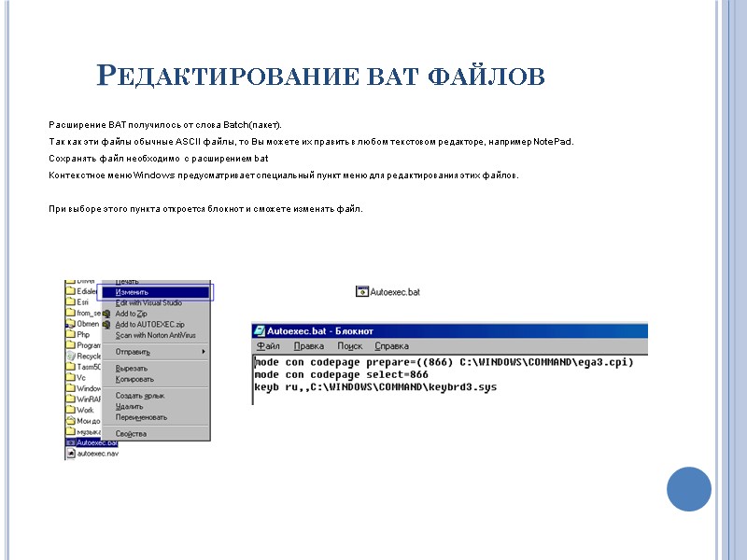Select Scan with Norton AntiVirus entry
This screenshot has height=560, width=747.
click(x=155, y=335)
